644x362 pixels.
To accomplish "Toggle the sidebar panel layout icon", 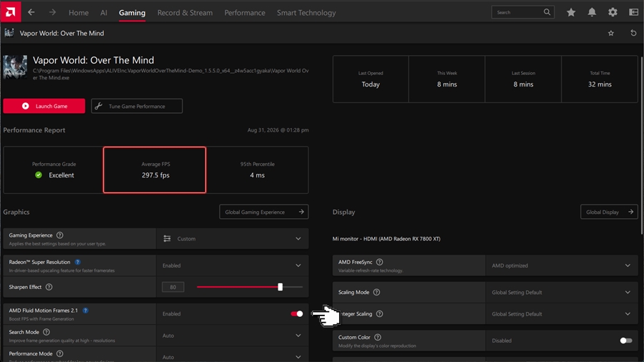I will point(634,12).
